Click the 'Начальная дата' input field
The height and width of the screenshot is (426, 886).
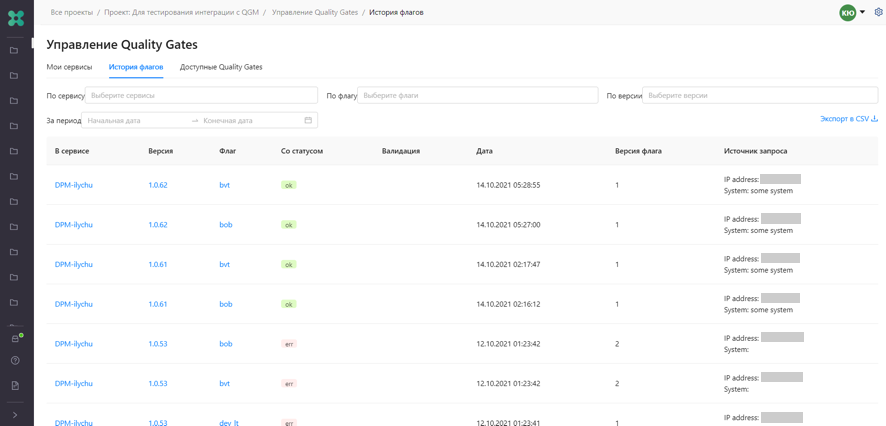coord(135,120)
